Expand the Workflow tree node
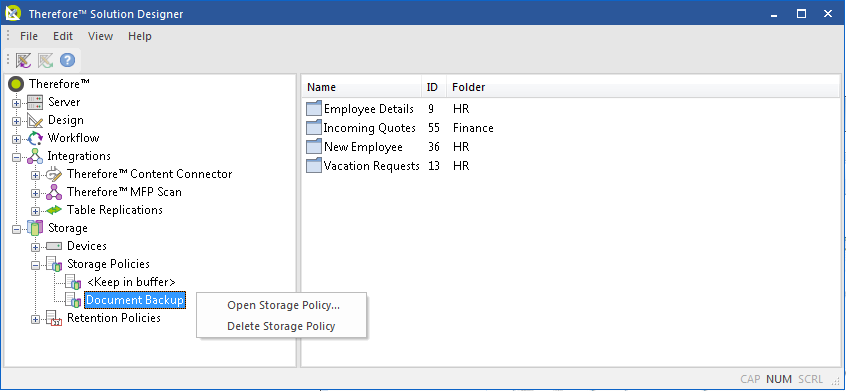846x391 pixels. pyautogui.click(x=17, y=139)
